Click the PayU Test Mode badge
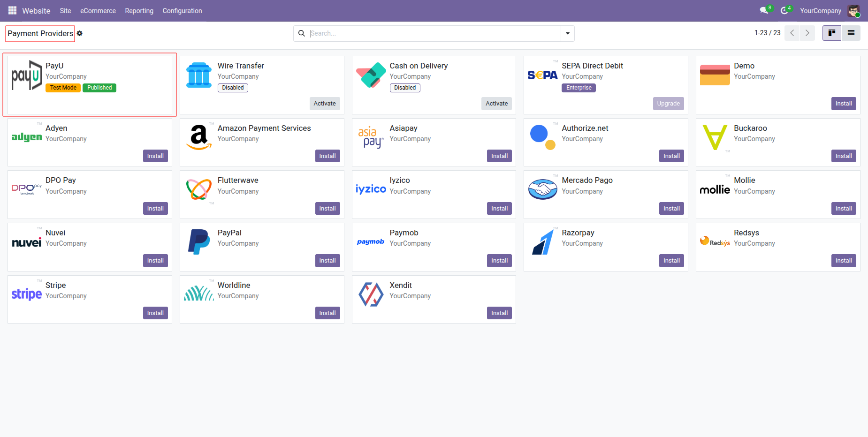 pyautogui.click(x=63, y=88)
